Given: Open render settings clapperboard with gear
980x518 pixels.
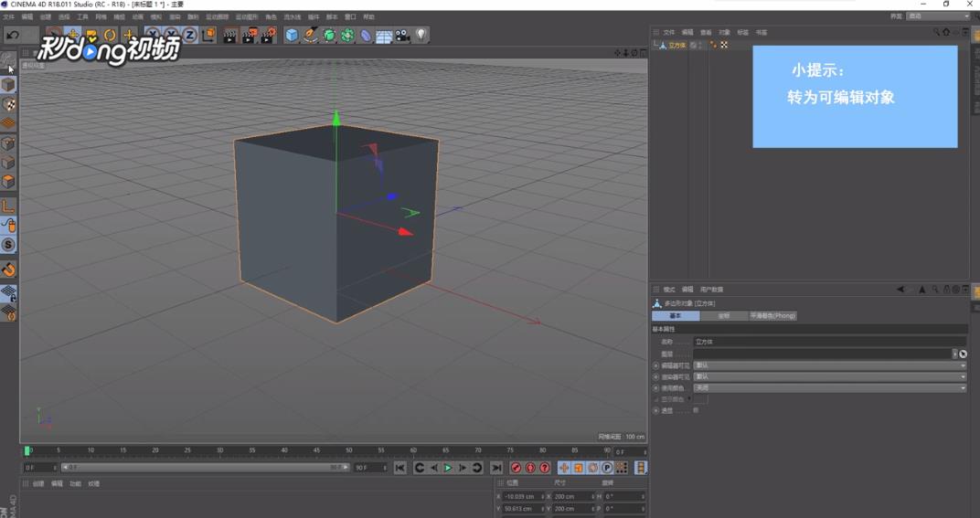Looking at the screenshot, I should (268, 36).
